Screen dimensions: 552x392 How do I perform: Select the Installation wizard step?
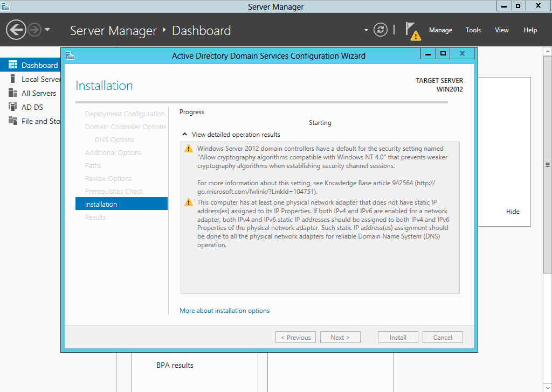[x=121, y=204]
